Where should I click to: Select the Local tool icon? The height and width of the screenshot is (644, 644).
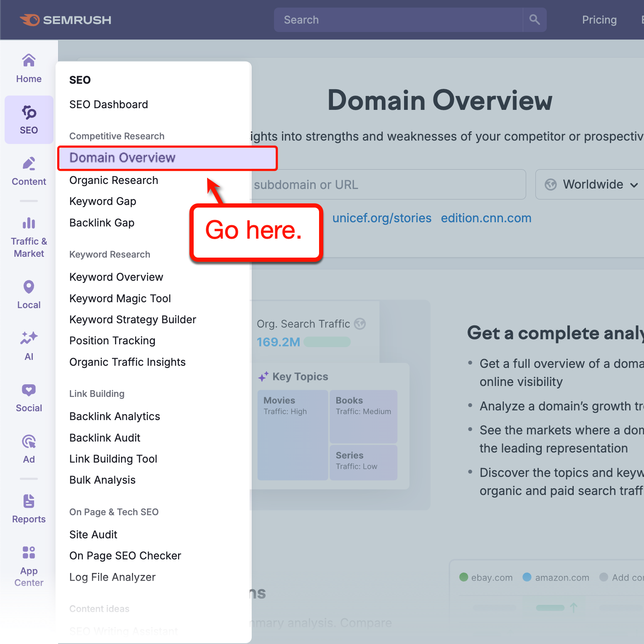(29, 294)
